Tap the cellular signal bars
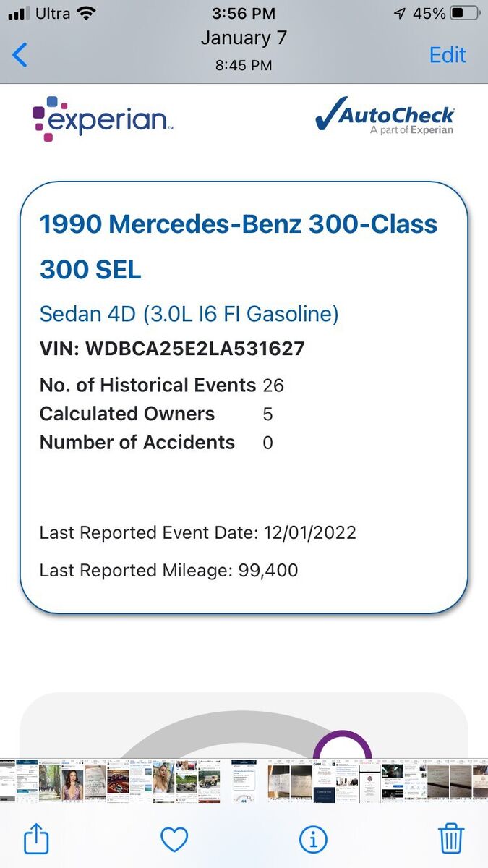Viewport: 488px width, 868px height. click(19, 13)
